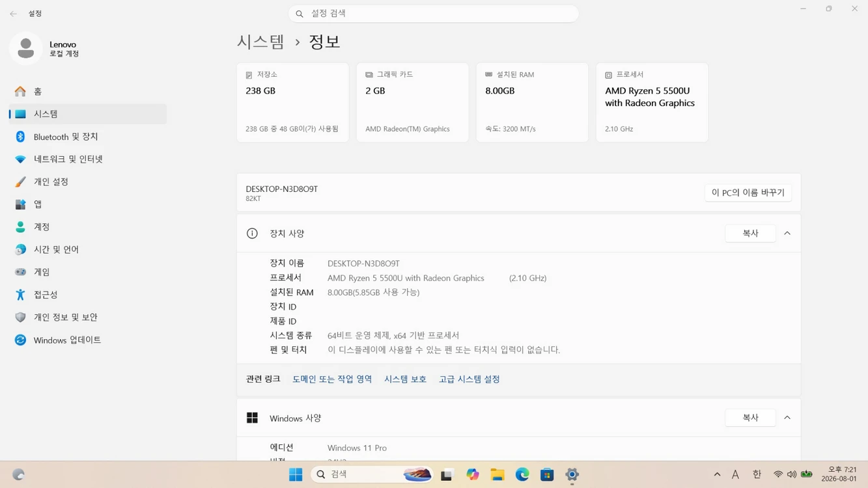Viewport: 868px width, 488px height.
Task: Collapse the 장치 사양 section chevron
Action: coord(787,234)
